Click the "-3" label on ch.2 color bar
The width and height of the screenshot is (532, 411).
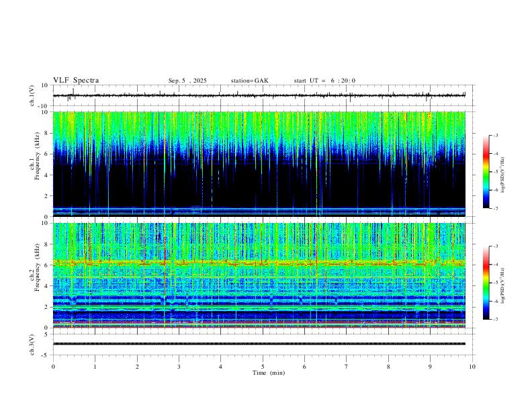tap(495, 246)
